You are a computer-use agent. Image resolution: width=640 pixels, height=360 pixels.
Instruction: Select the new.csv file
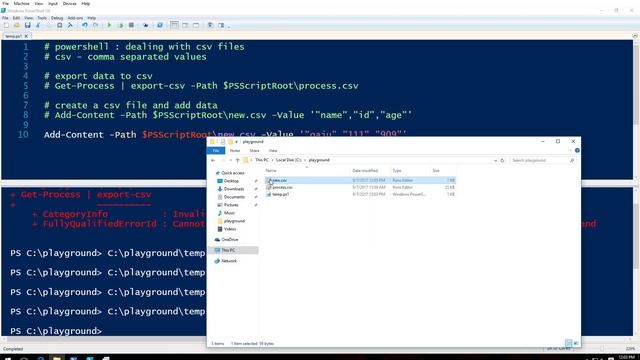pos(360,180)
